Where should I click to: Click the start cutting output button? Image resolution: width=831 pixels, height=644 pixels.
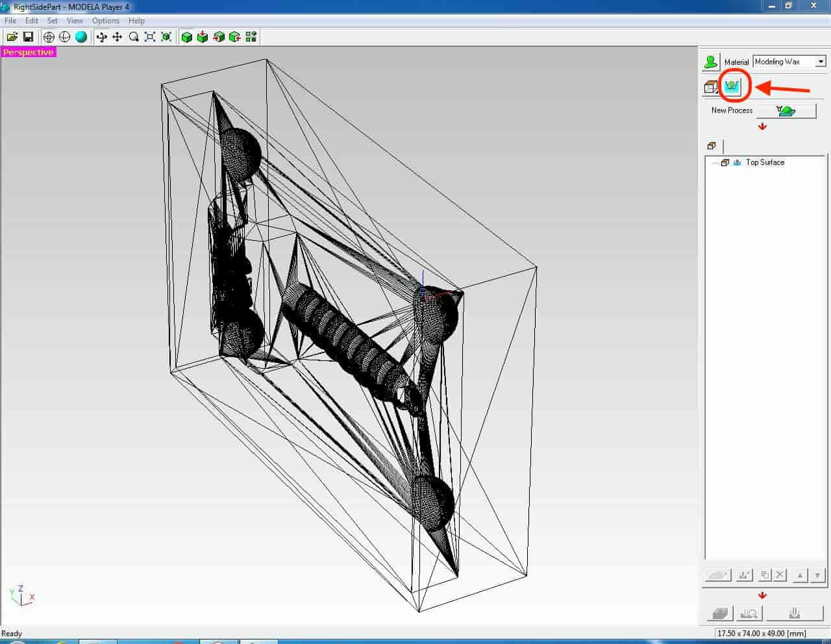(794, 613)
